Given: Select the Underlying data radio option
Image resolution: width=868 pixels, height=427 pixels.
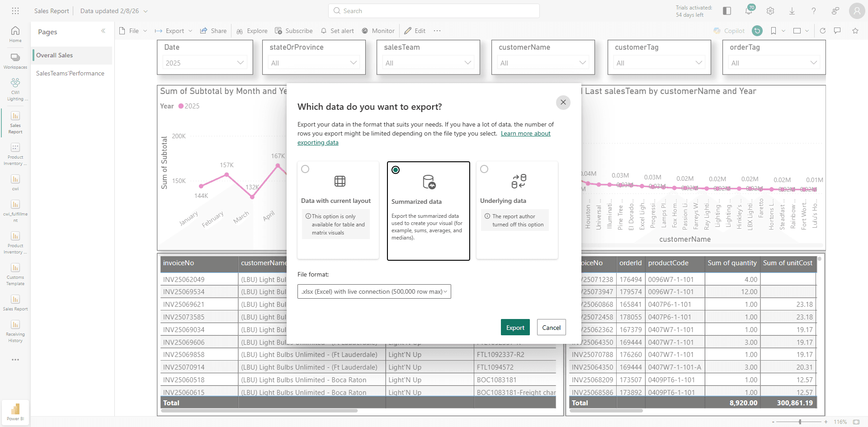Looking at the screenshot, I should point(484,169).
